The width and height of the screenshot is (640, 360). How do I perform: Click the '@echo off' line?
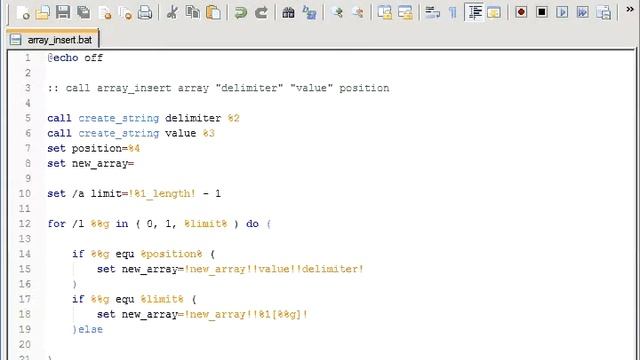pos(75,58)
